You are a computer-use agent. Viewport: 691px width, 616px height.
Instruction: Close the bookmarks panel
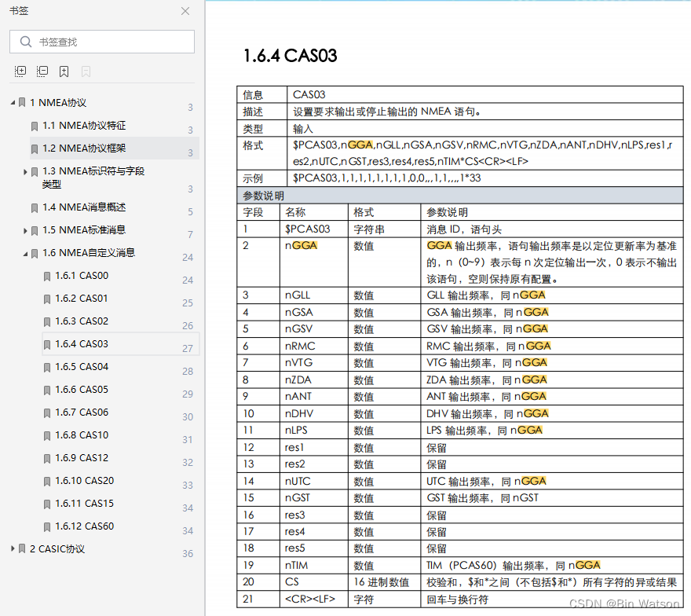coord(185,11)
